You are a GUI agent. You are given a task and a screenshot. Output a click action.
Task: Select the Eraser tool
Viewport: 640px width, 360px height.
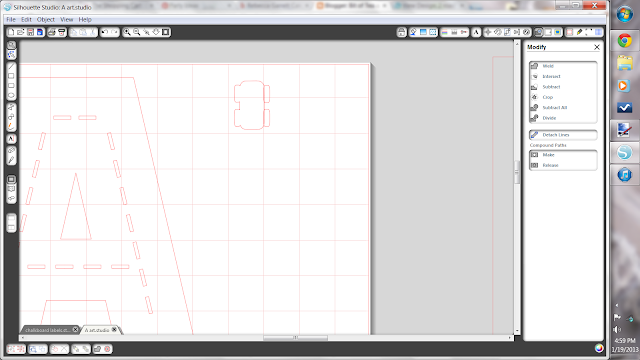tap(11, 150)
